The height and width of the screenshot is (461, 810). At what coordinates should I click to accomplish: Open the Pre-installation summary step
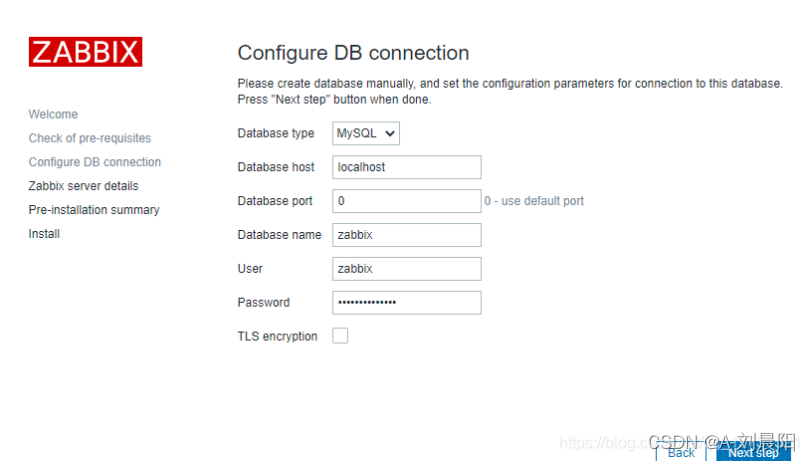tap(94, 210)
